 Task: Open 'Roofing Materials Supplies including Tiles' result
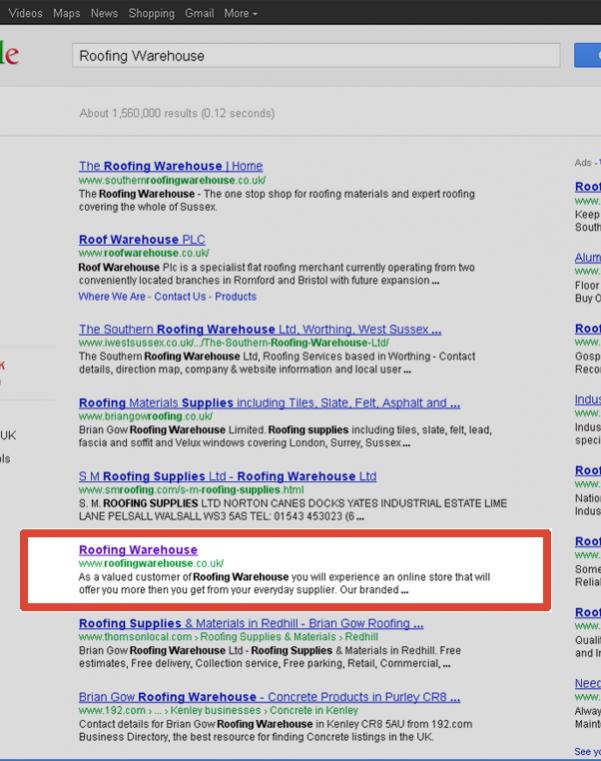tap(269, 403)
